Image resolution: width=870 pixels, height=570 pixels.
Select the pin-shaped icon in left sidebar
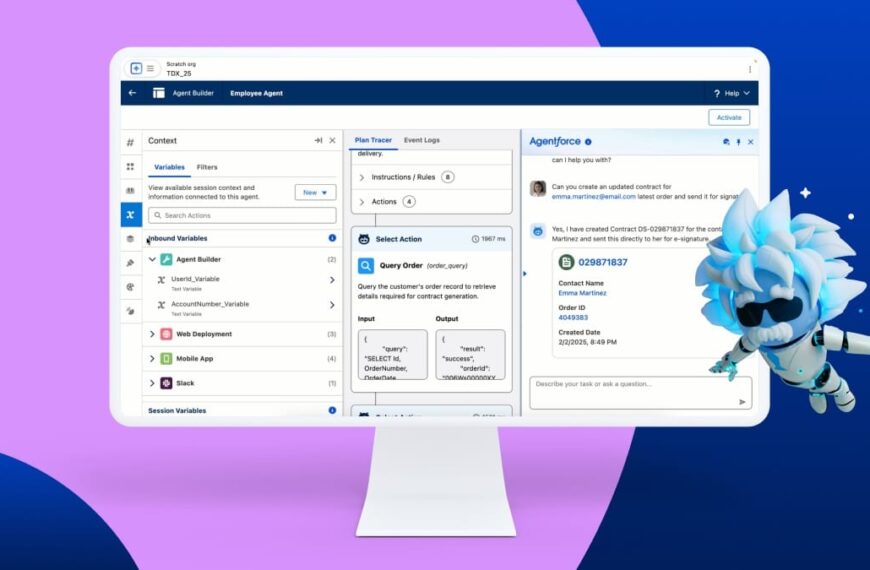coord(130,263)
